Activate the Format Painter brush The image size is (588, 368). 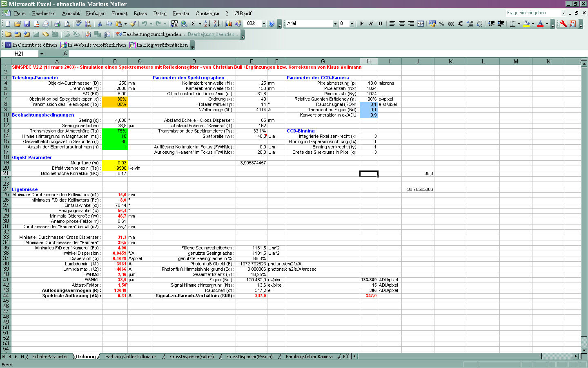tap(133, 24)
